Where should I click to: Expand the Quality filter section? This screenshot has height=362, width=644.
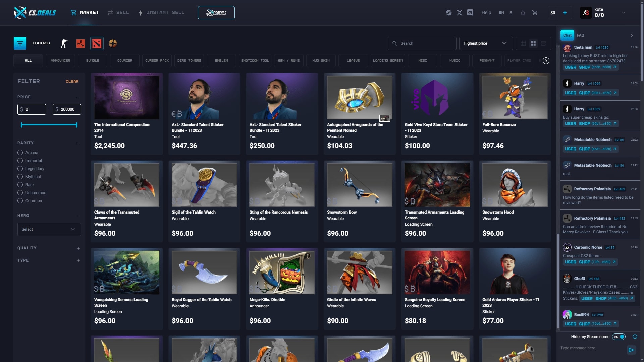(78, 248)
